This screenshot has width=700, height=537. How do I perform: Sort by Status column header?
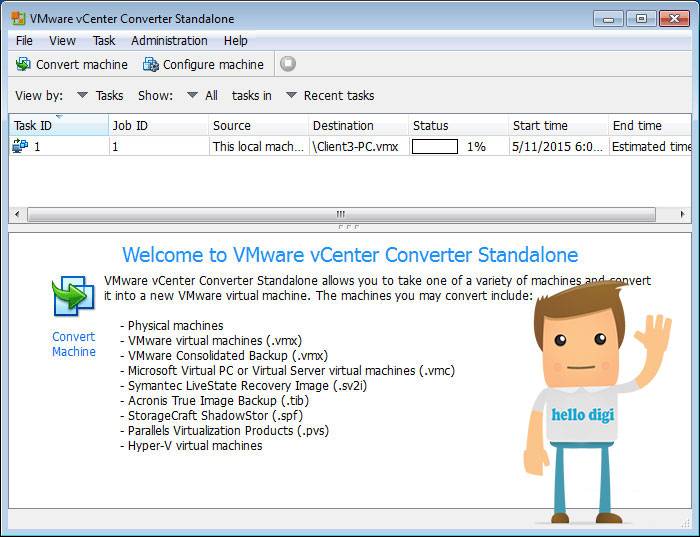(458, 125)
